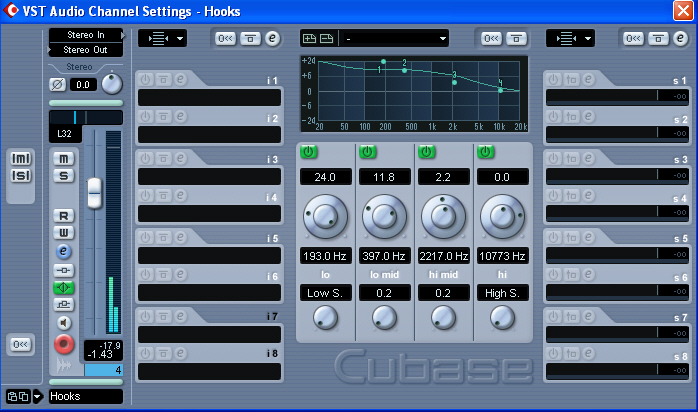The image size is (698, 412).
Task: Click the inserts section reset icon
Action: [225, 39]
